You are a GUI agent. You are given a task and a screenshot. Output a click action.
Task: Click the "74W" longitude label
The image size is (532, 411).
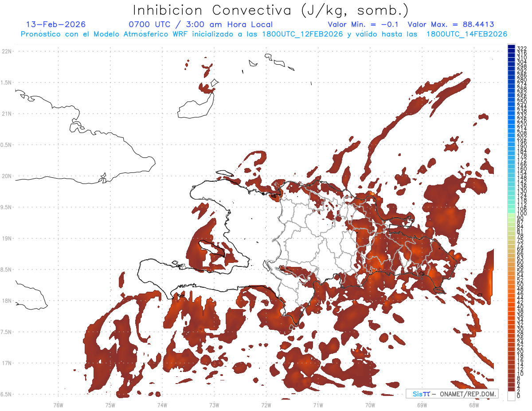162,404
